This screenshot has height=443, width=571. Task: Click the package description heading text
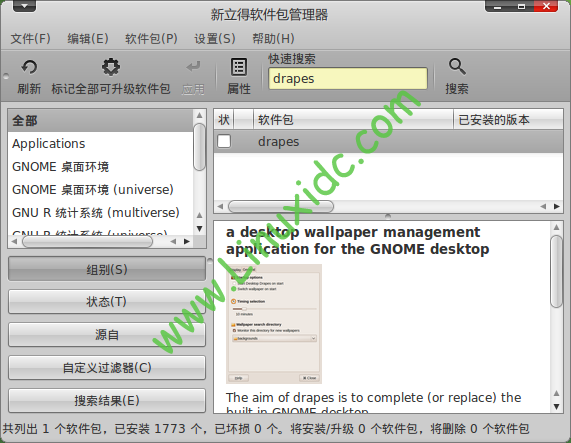[x=357, y=240]
